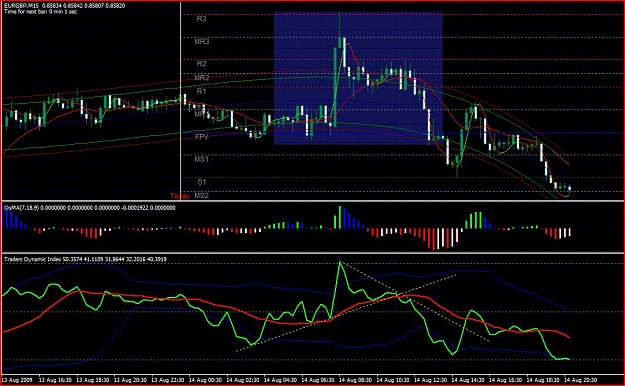This screenshot has height=386, width=625.
Task: Click the '14 Aug 10:30' time label
Action: [x=393, y=380]
